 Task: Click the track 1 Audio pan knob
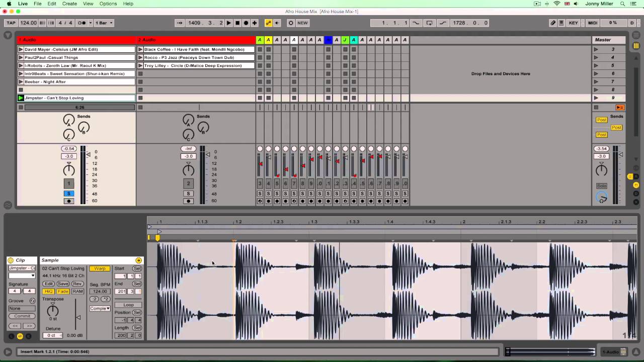click(x=69, y=170)
